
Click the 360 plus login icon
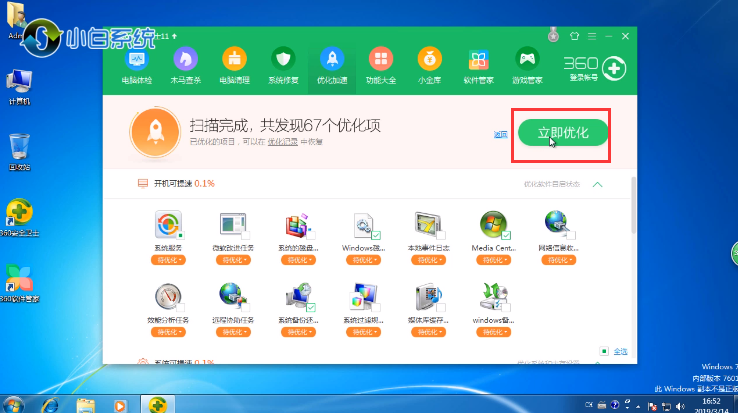click(614, 69)
